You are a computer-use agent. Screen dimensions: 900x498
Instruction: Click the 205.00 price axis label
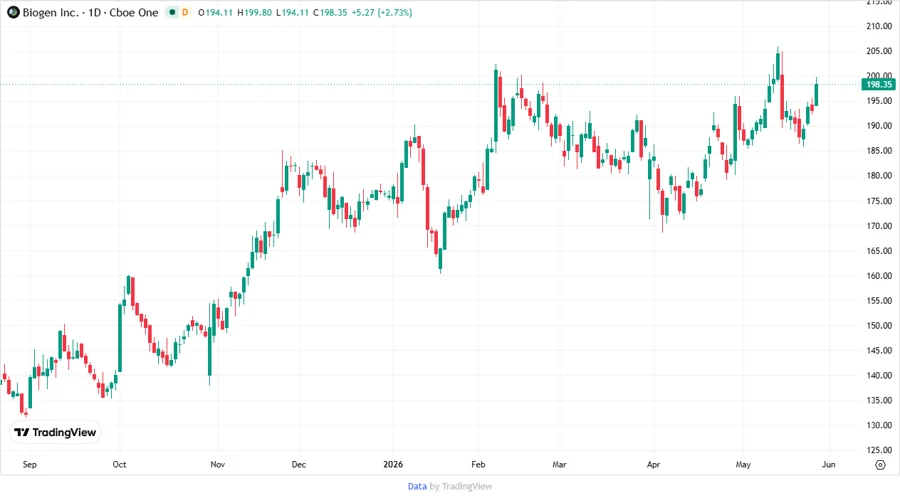click(879, 51)
